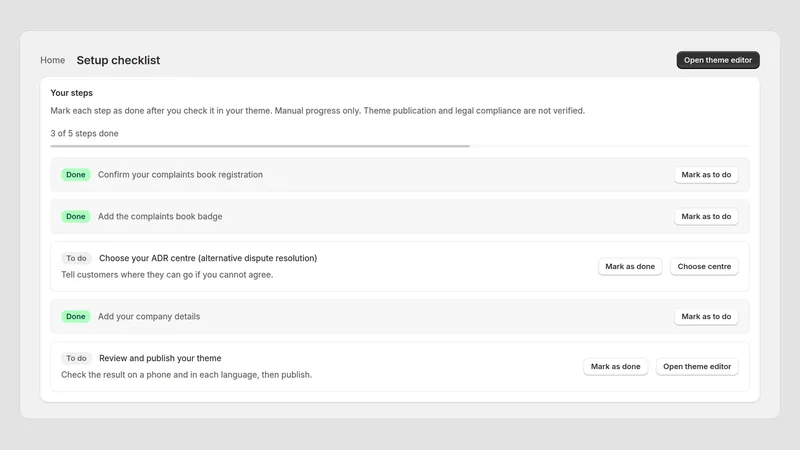Click the 'Setup checklist' page title
The image size is (800, 450).
pos(118,60)
